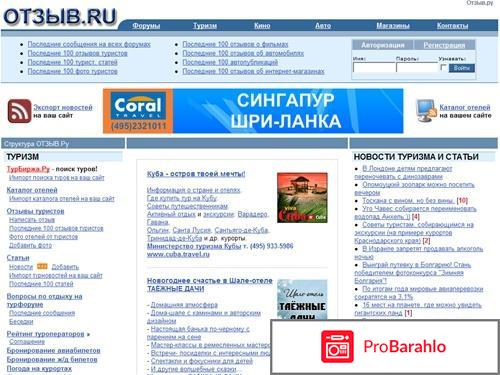Open Вопросы по отдыху на турфоруме
The height and width of the screenshot is (375, 500).
click(x=44, y=300)
